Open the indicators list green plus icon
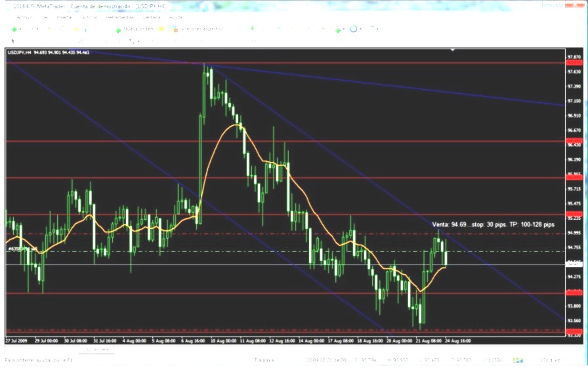Screen dimensions: 588x368 (x=338, y=30)
